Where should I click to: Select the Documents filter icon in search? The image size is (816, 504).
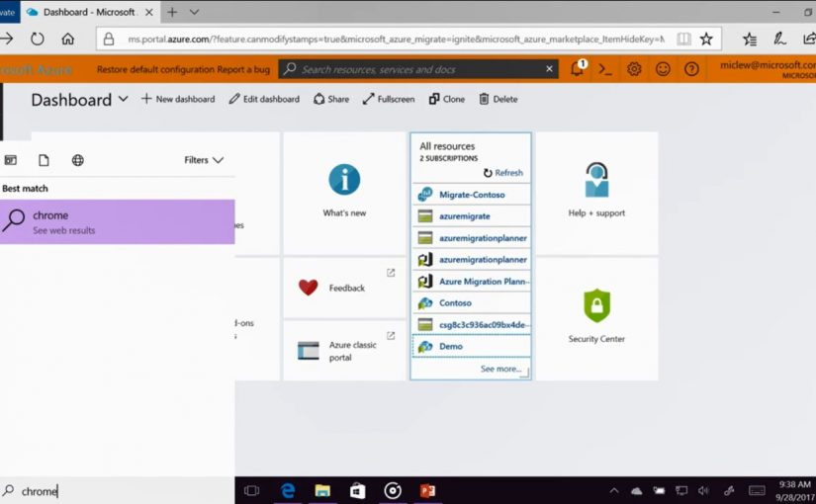click(x=44, y=160)
